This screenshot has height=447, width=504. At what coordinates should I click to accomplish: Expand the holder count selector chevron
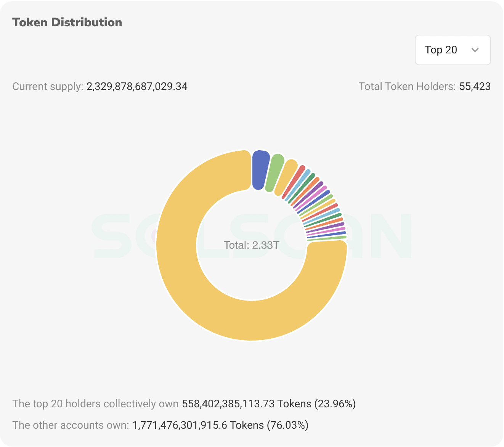click(475, 50)
